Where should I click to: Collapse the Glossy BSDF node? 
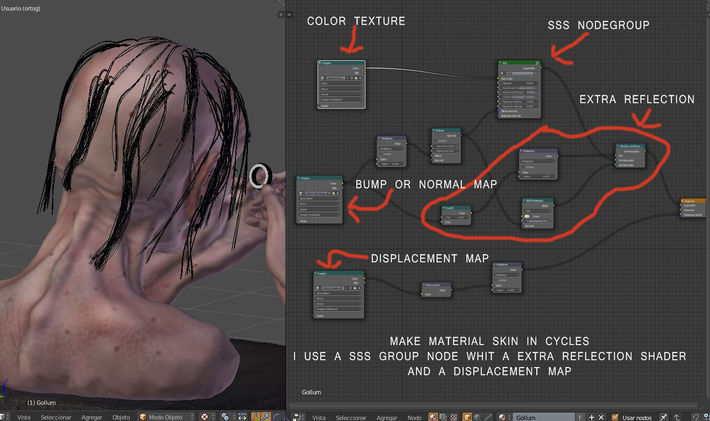coord(524,200)
